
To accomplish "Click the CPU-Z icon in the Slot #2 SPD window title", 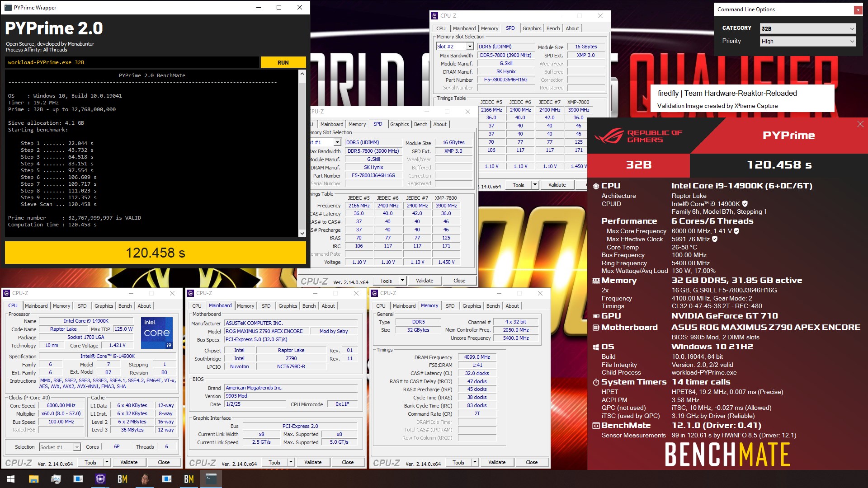I will (434, 16).
